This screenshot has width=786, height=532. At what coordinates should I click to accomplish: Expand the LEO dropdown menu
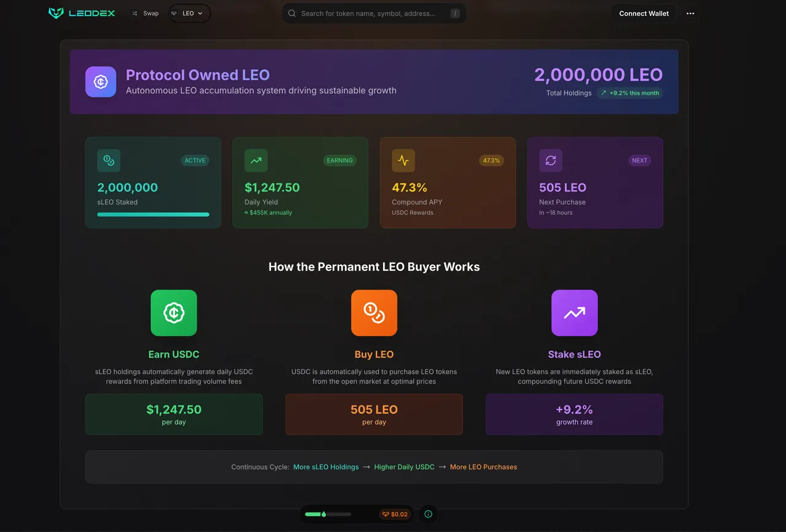pos(189,13)
